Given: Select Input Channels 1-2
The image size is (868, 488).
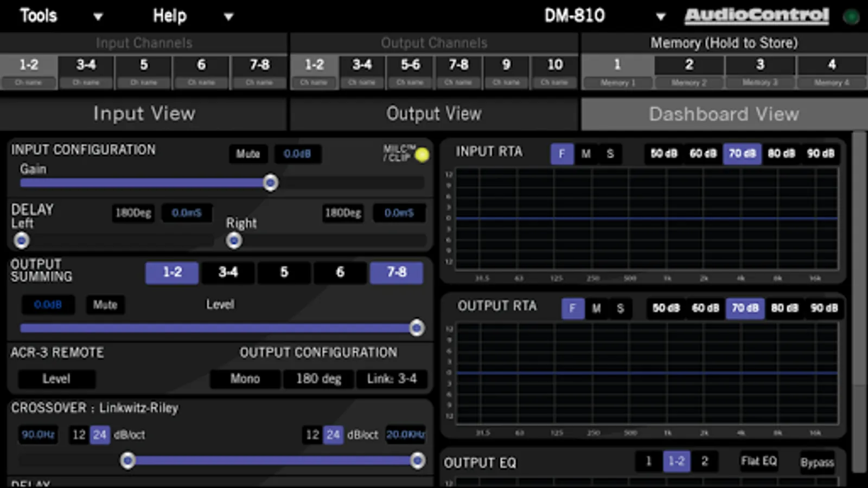Looking at the screenshot, I should click(x=29, y=72).
